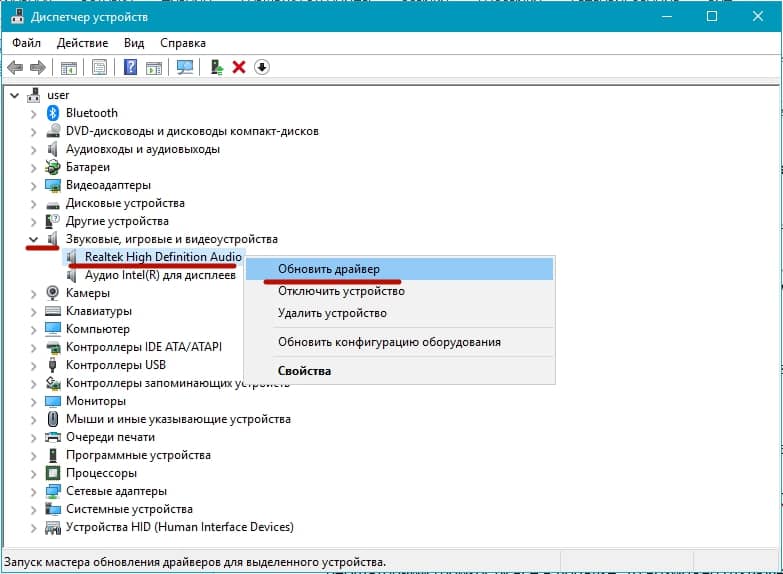The height and width of the screenshot is (574, 783).
Task: Click the Контроллеры USB plug icon
Action: 53,365
